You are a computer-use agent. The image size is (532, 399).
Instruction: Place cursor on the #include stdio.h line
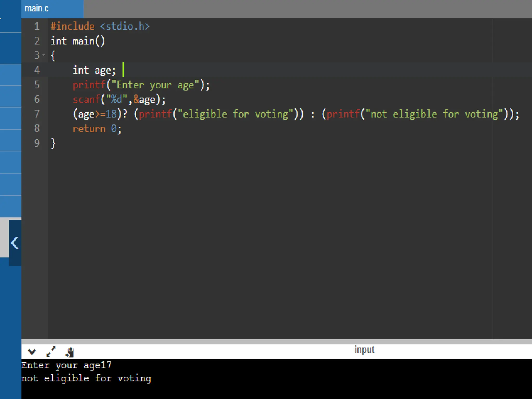[x=100, y=26]
